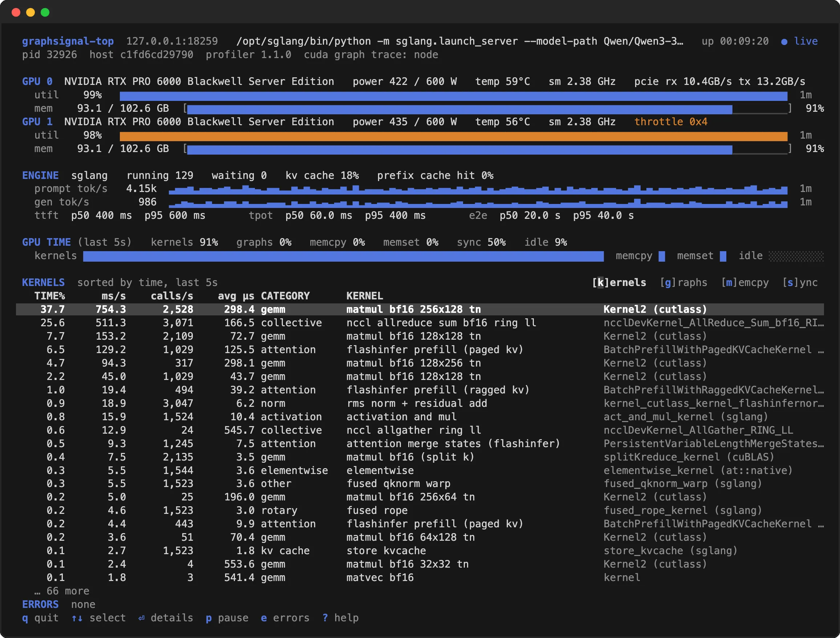Click the details enter shortcut hint
Screen dimensions: 840x638
(x=166, y=618)
